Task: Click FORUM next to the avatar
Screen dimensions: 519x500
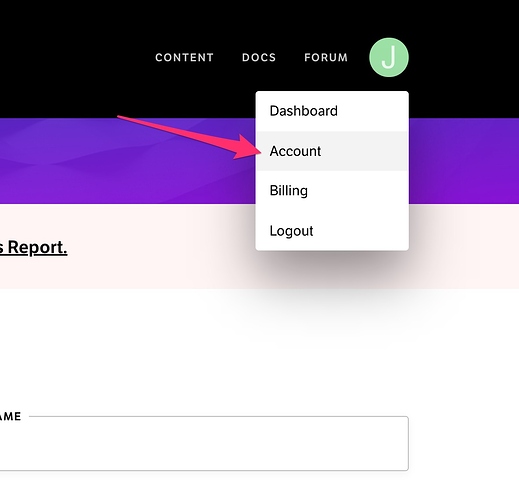Action: [x=326, y=57]
